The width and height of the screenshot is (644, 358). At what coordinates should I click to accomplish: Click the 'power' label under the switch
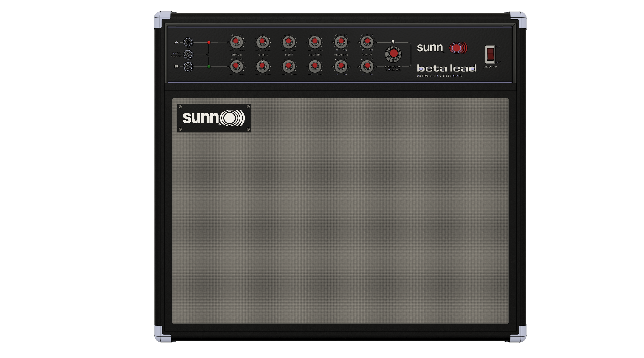[x=490, y=67]
